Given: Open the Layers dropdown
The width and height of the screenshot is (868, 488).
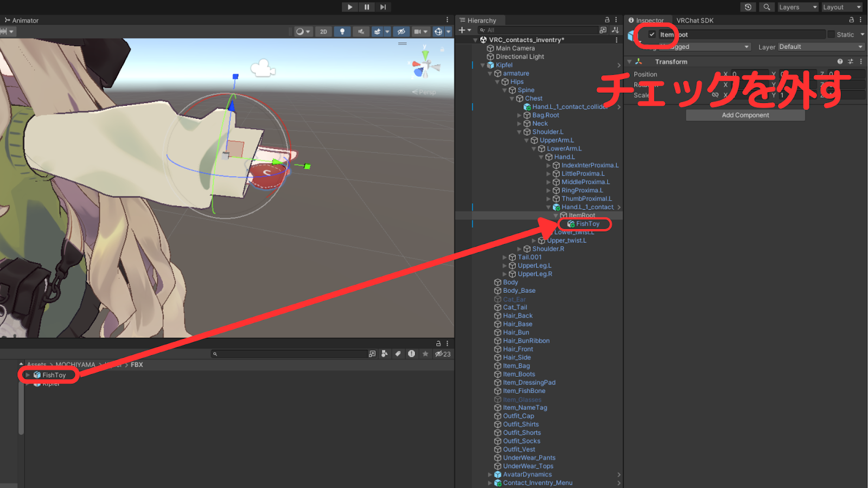Looking at the screenshot, I should point(797,7).
